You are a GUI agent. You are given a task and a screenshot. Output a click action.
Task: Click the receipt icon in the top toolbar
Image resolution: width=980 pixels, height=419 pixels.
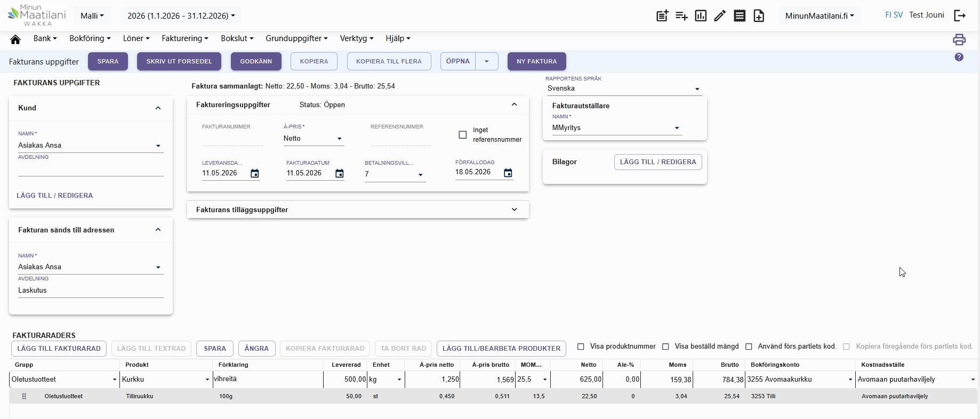pyautogui.click(x=740, y=16)
